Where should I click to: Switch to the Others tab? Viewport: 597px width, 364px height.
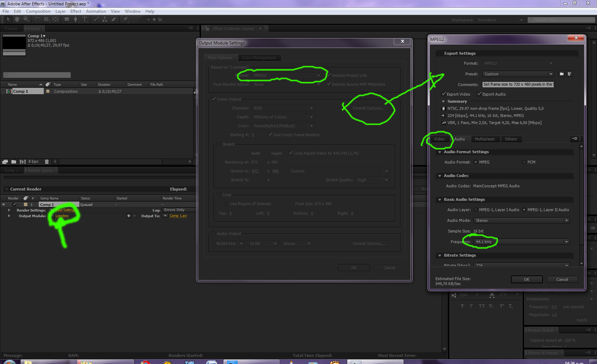click(x=511, y=139)
